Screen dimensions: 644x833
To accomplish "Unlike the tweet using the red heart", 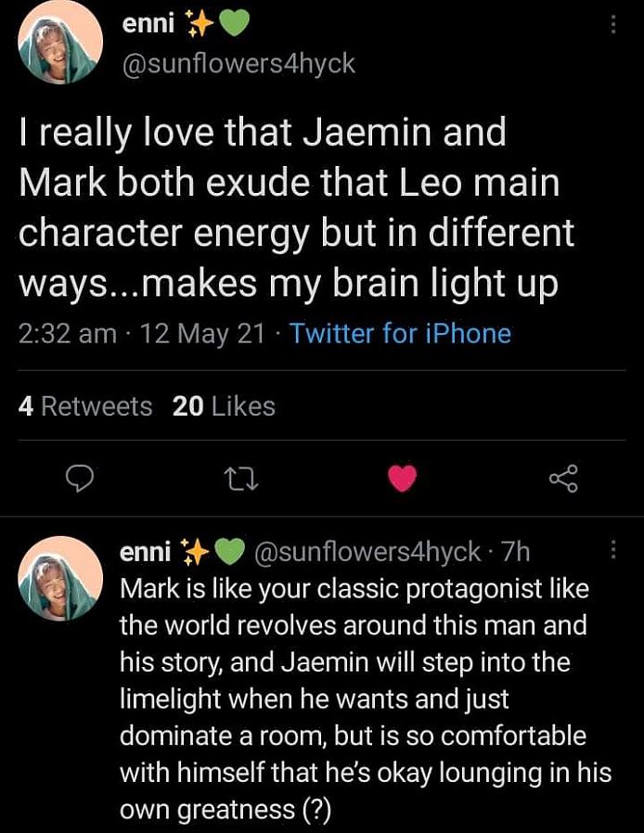I will (402, 479).
